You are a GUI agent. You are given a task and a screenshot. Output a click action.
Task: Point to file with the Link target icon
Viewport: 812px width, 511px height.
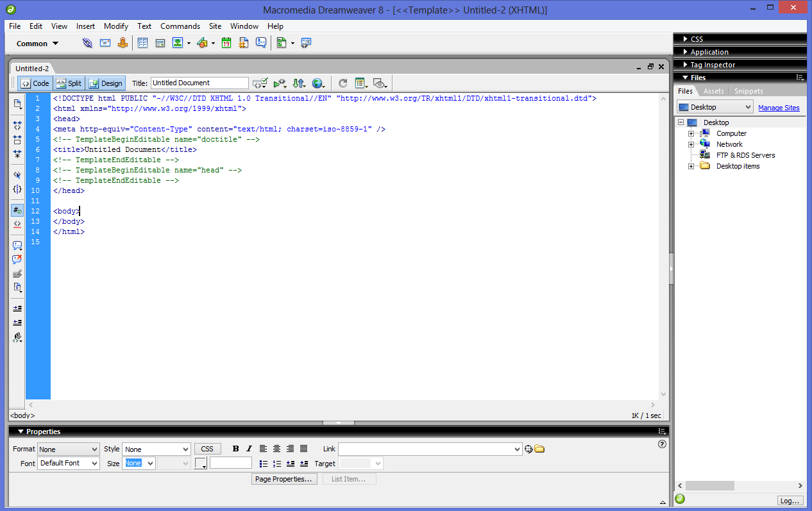pyautogui.click(x=529, y=449)
